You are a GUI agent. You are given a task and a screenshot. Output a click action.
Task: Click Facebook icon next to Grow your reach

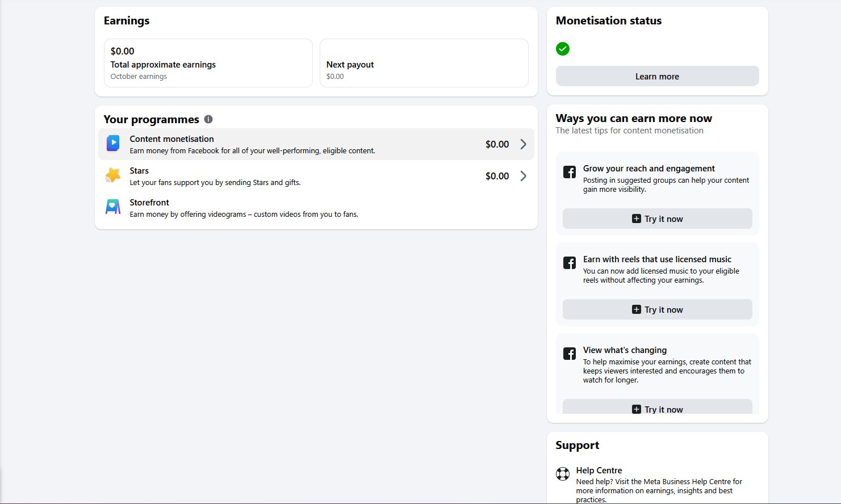[570, 172]
